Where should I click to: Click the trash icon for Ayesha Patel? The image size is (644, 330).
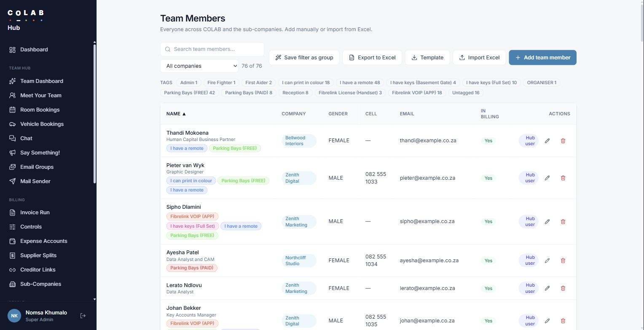563,261
